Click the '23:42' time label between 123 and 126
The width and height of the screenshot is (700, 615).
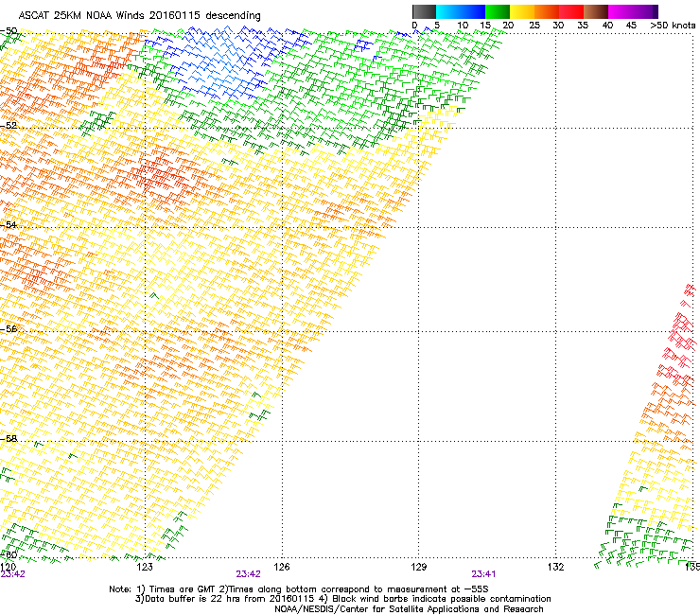tap(248, 574)
